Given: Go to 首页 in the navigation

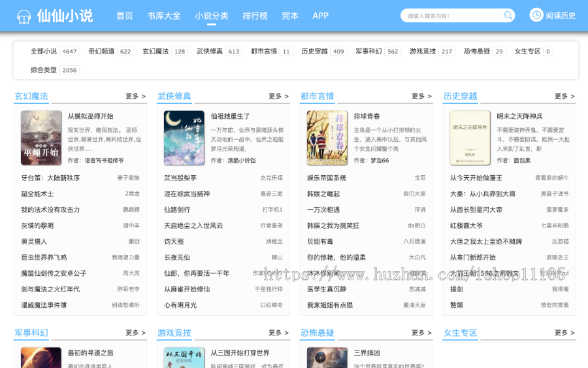Looking at the screenshot, I should point(125,16).
